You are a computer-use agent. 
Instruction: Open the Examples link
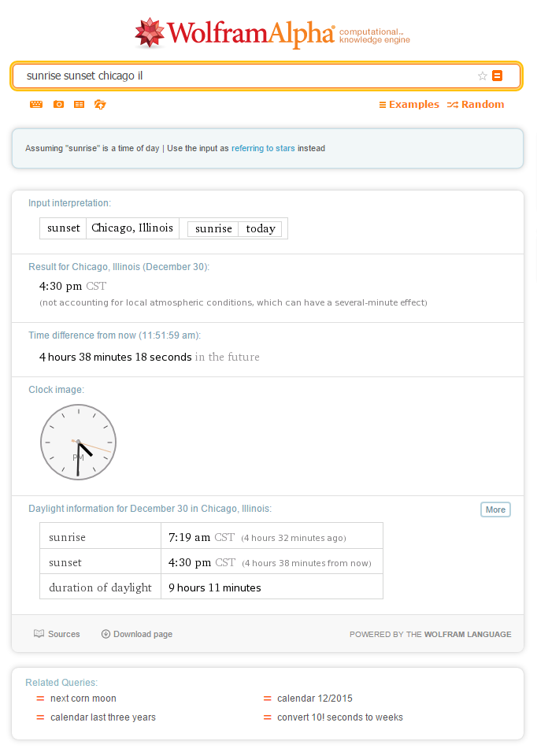(409, 104)
